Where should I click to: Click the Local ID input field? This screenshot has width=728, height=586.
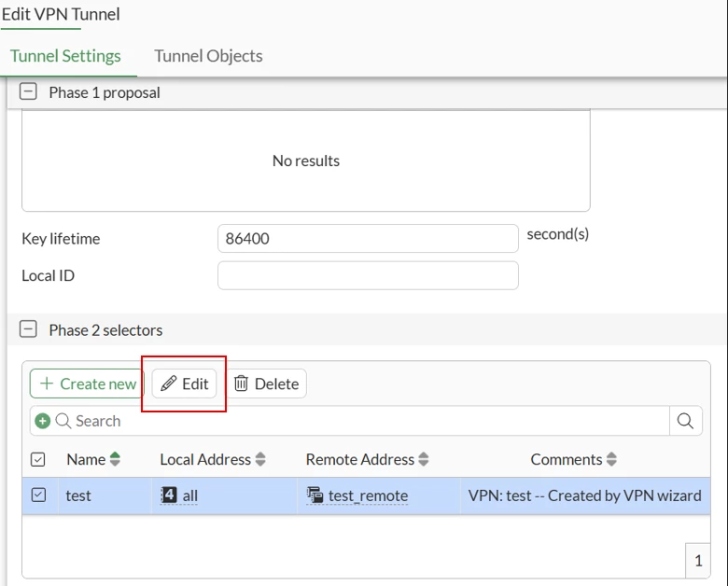(368, 275)
